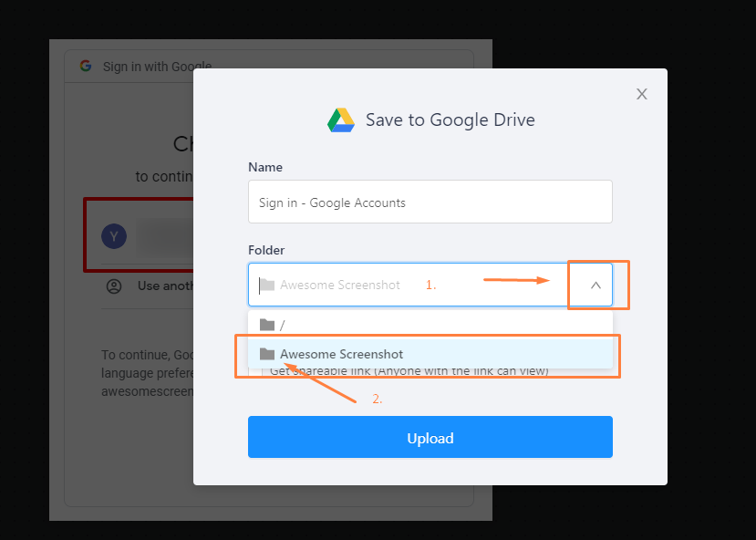The height and width of the screenshot is (540, 756).
Task: Click 'Sign in with Google' header text behind dialog
Action: coord(157,67)
